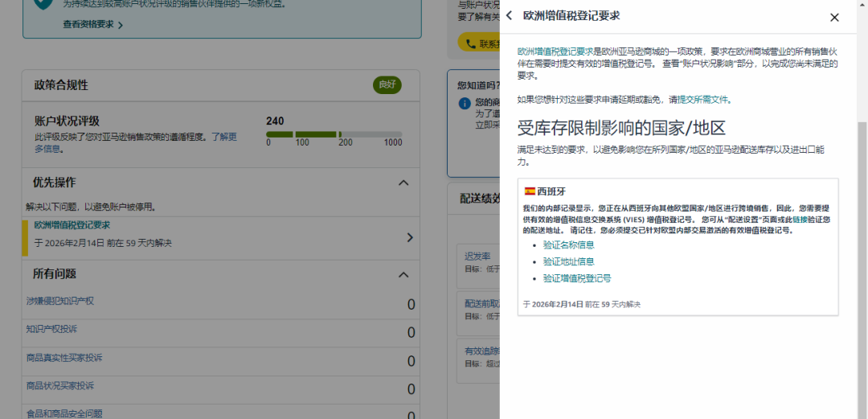
Task: Click the account health rating progress bar
Action: 334,134
